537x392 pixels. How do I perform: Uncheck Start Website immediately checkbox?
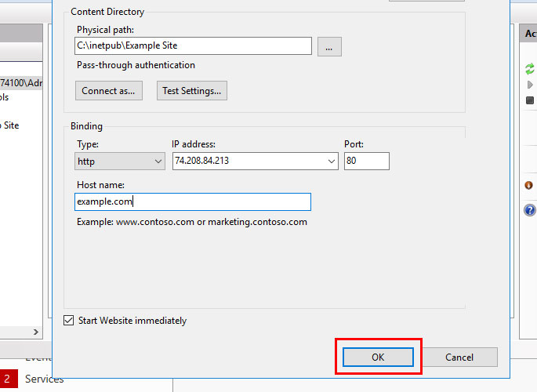click(69, 321)
